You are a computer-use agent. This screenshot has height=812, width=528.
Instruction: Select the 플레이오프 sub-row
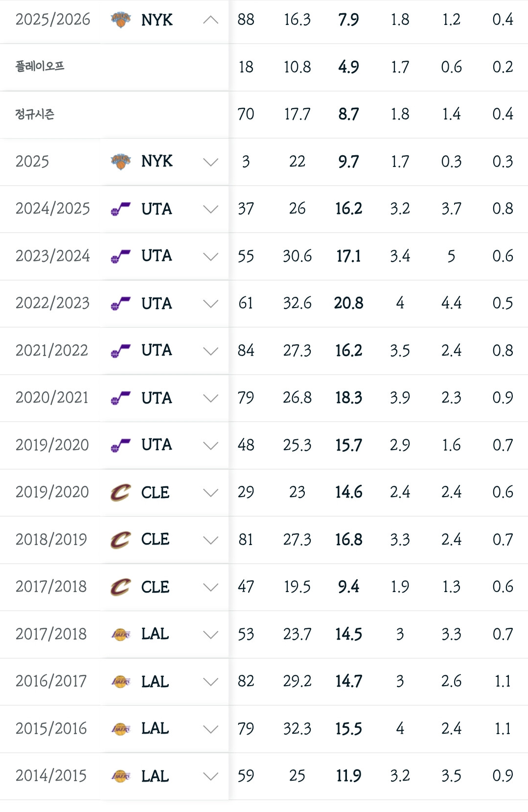[264, 67]
